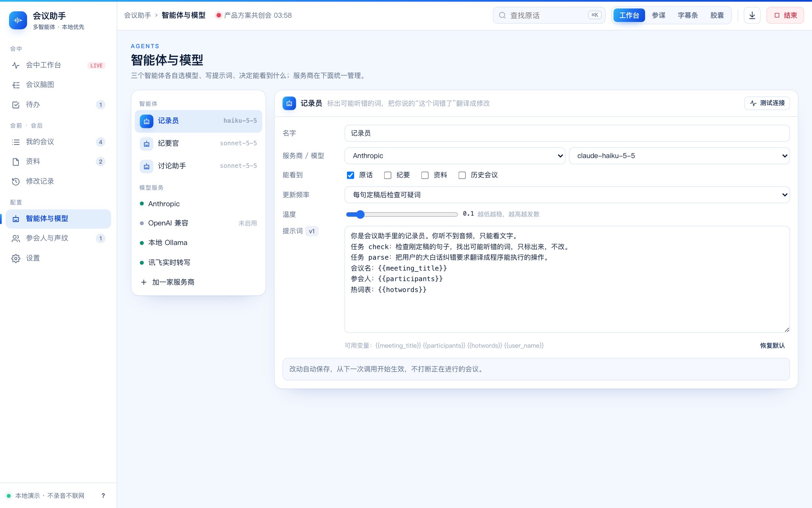Select the 本地 Ollama service row
The height and width of the screenshot is (508, 812).
pos(198,243)
